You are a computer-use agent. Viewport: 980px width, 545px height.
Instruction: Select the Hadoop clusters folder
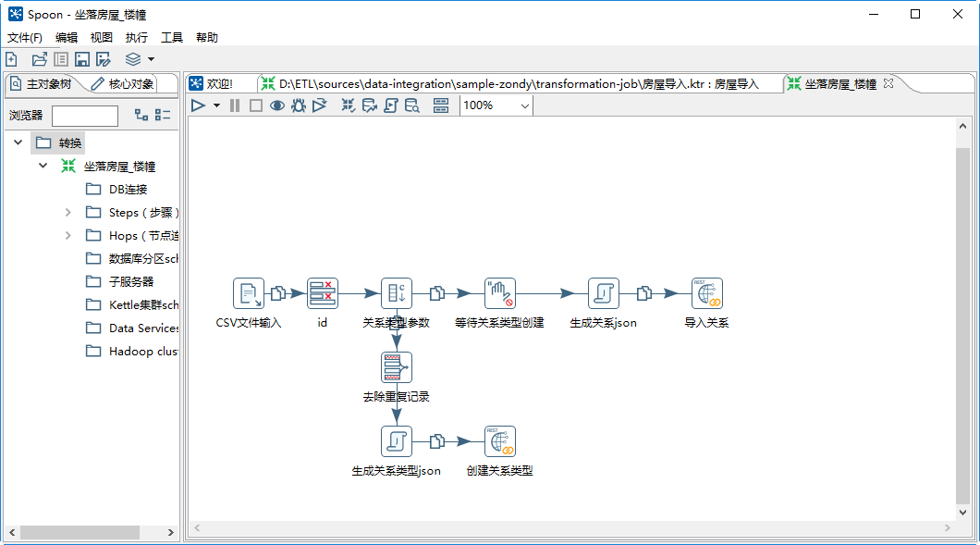[x=143, y=352]
